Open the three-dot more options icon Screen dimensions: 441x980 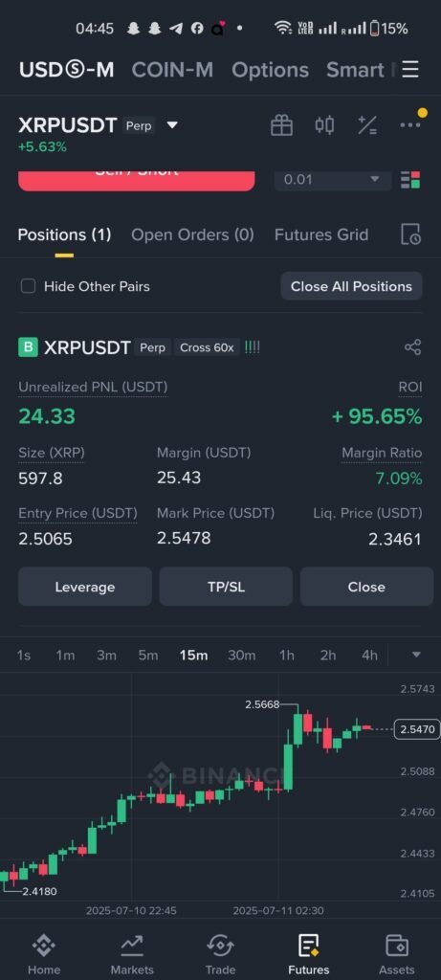pos(410,125)
